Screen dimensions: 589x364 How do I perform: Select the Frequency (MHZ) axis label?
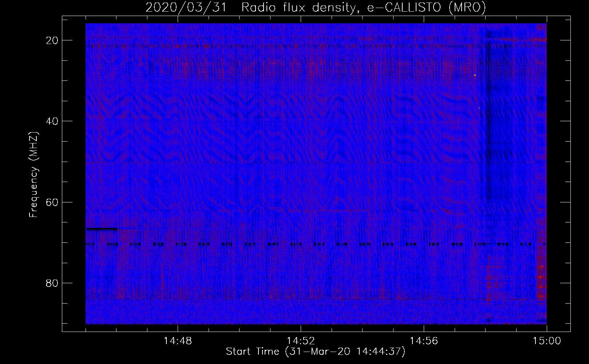[33, 175]
